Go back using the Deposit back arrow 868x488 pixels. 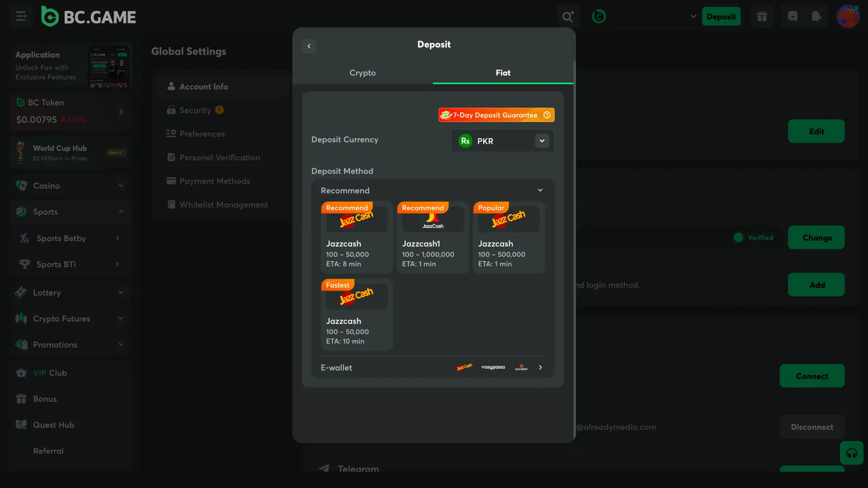(309, 46)
